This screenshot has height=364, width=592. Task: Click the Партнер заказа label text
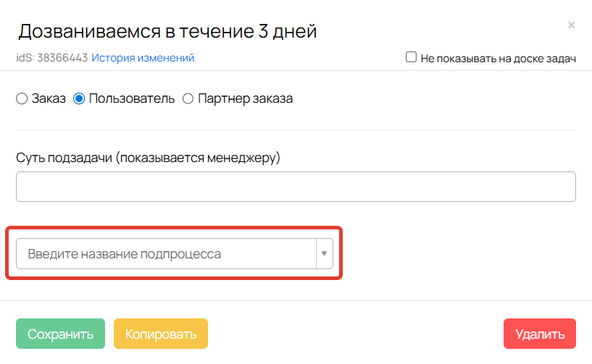[245, 98]
